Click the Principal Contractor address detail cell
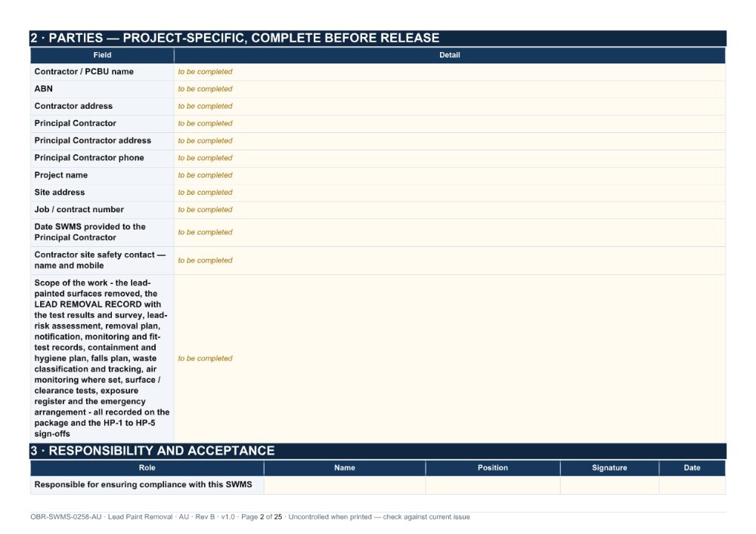 click(x=449, y=141)
